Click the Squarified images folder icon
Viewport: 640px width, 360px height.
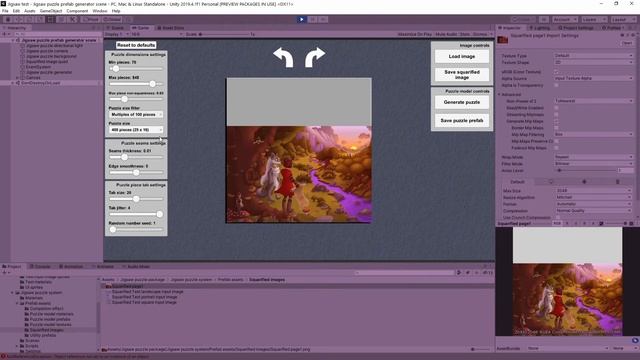pos(27,330)
